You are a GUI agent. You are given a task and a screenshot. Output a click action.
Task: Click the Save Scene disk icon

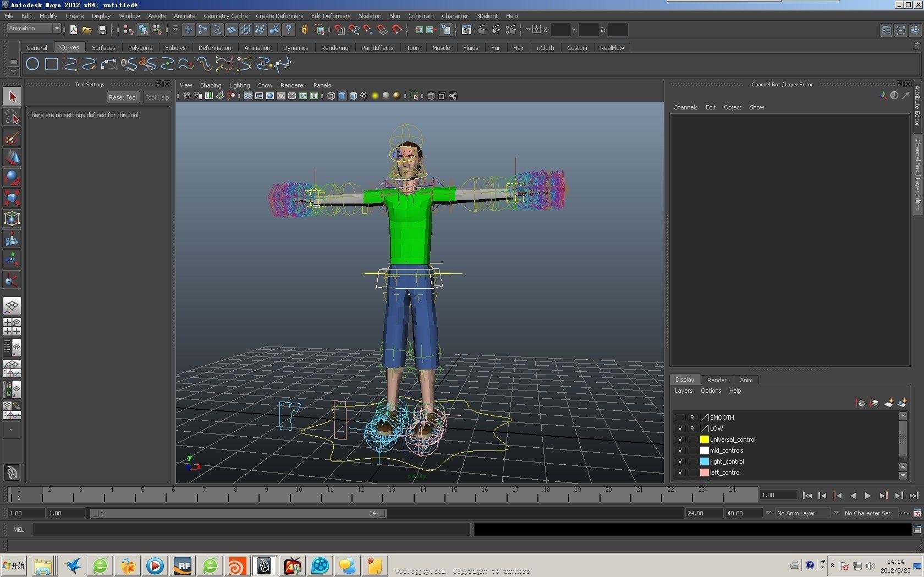pos(101,30)
